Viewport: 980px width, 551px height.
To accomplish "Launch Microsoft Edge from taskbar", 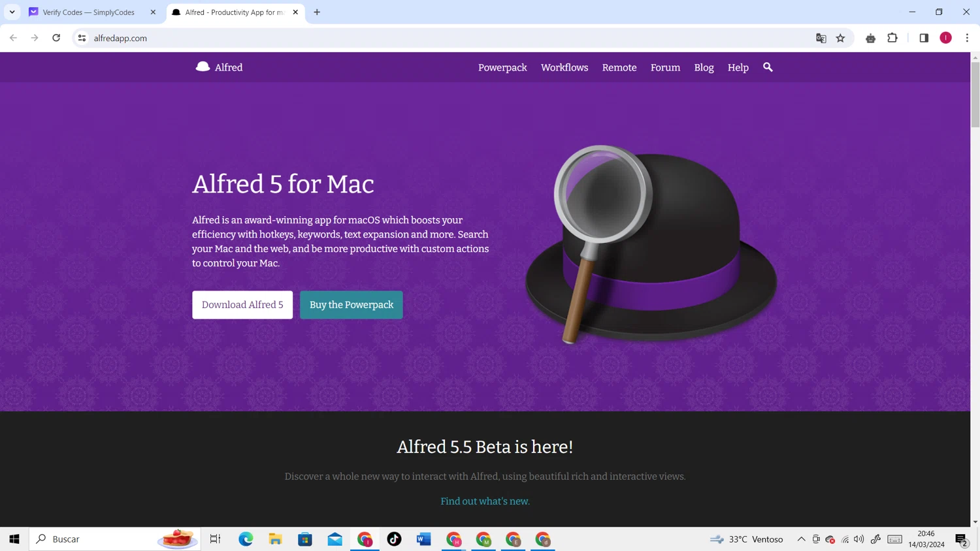I will (246, 539).
